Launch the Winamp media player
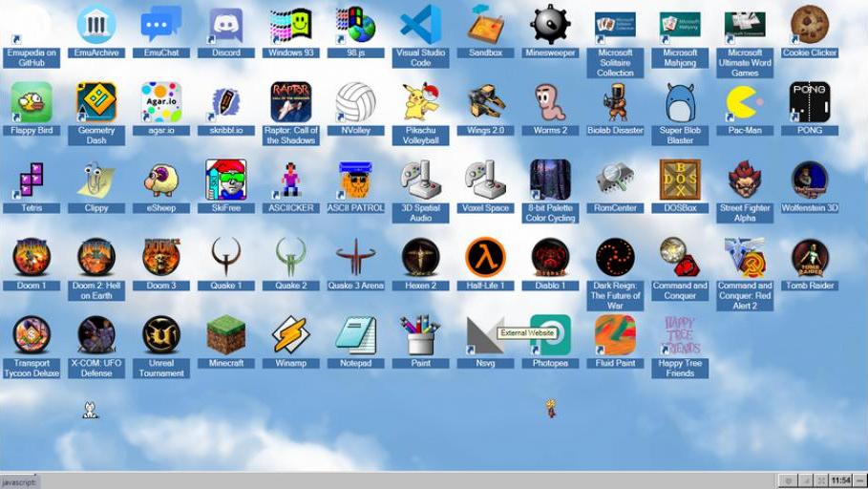The height and width of the screenshot is (489, 868). tap(290, 335)
